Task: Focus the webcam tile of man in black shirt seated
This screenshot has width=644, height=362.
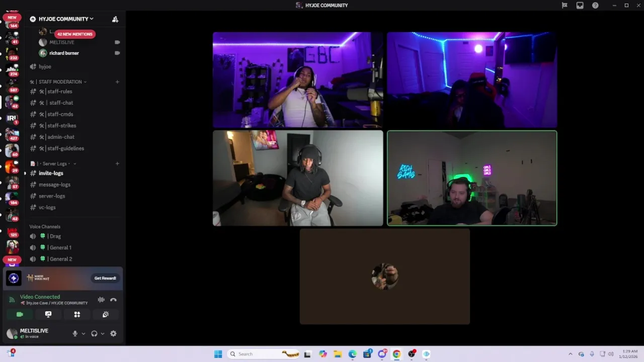Action: [298, 178]
